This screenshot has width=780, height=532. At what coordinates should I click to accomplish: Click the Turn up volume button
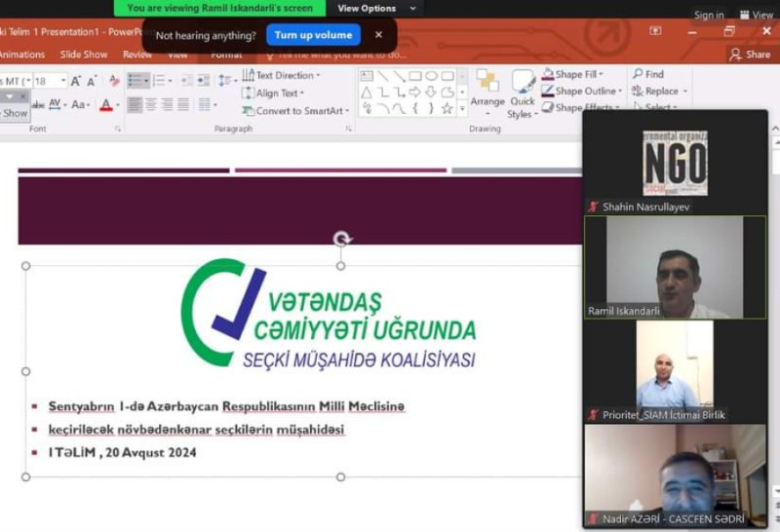(313, 35)
